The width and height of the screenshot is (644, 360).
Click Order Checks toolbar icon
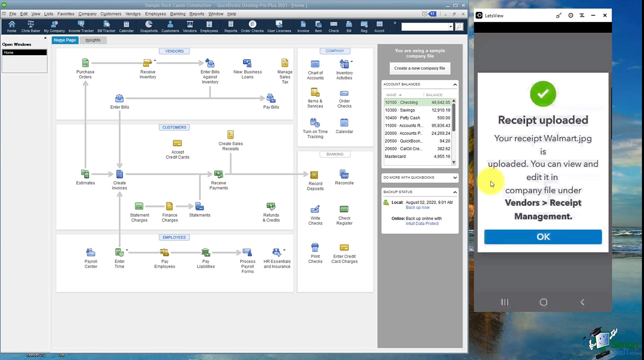[252, 26]
